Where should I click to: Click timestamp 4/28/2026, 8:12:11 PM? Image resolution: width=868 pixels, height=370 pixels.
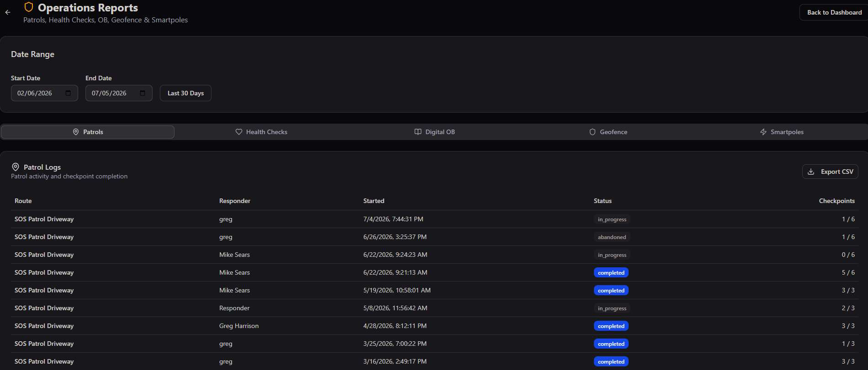pyautogui.click(x=395, y=326)
